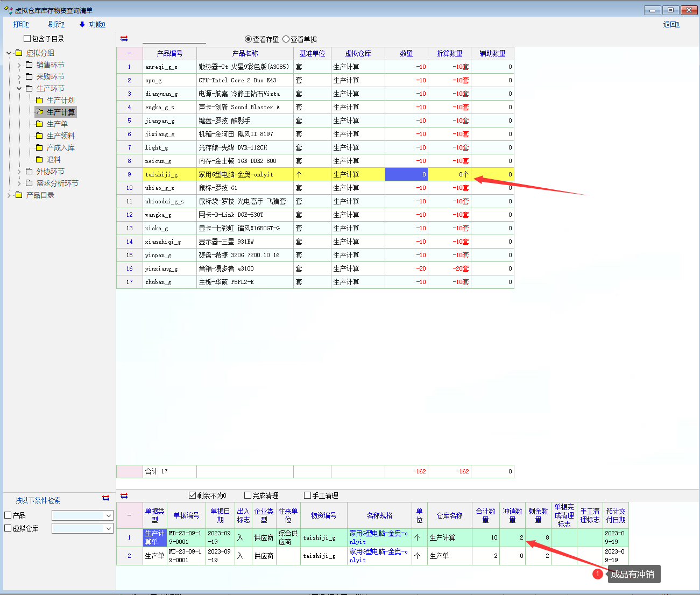Tick the 完成清理 checkbox
The width and height of the screenshot is (700, 595).
(248, 495)
